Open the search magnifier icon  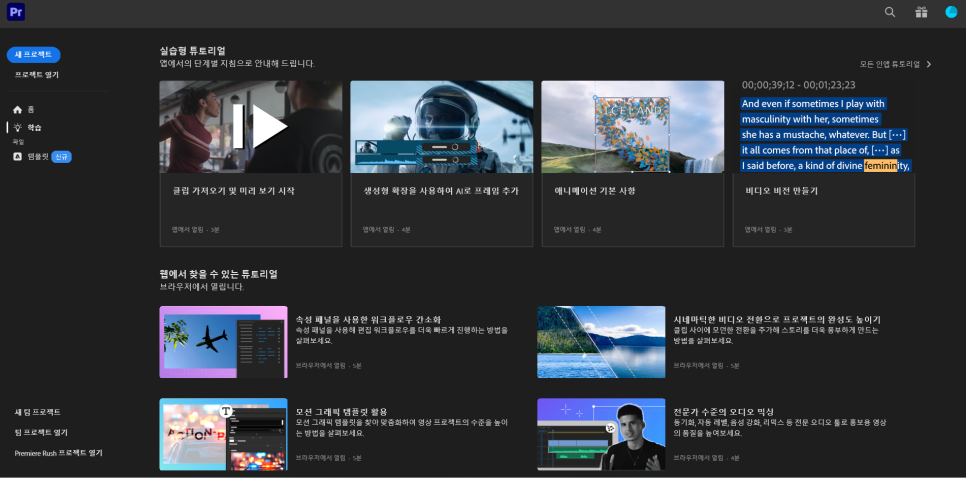pyautogui.click(x=890, y=12)
